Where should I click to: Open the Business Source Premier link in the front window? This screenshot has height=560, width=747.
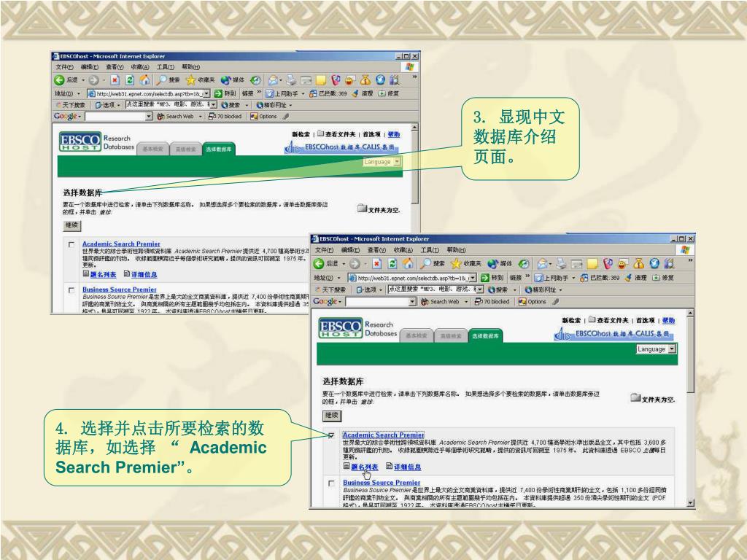[x=382, y=483]
